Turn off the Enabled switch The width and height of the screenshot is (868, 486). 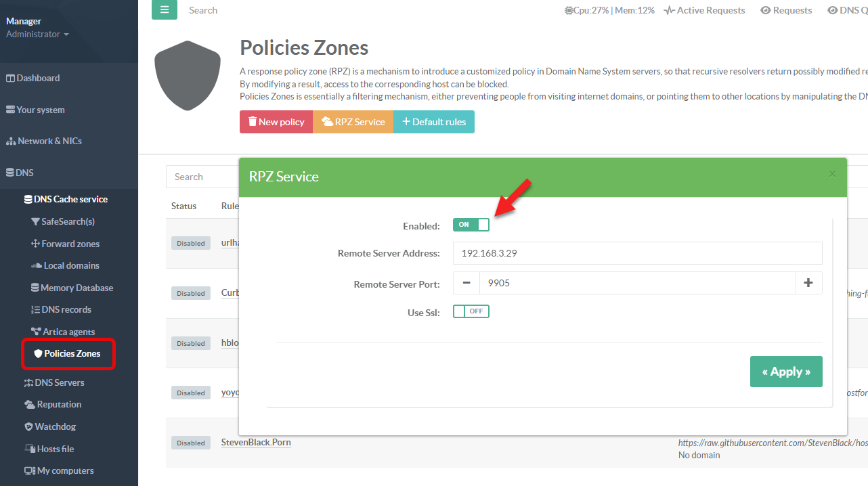[x=471, y=225]
